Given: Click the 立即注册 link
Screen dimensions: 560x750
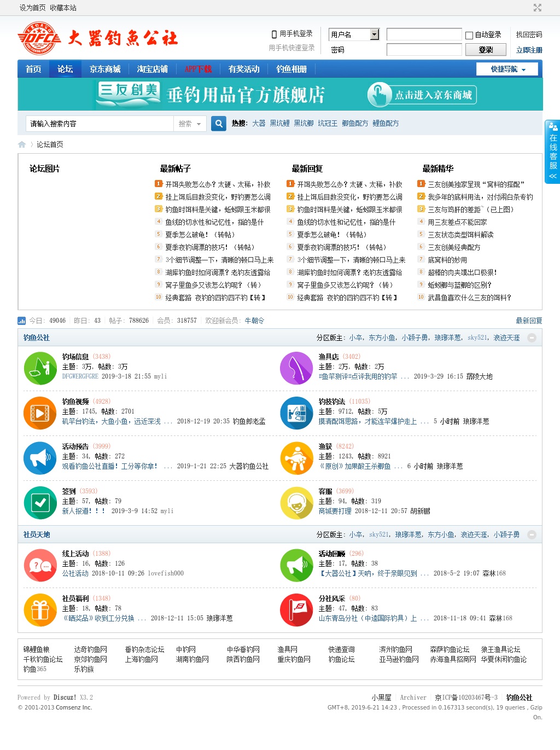Looking at the screenshot, I should pyautogui.click(x=529, y=50).
